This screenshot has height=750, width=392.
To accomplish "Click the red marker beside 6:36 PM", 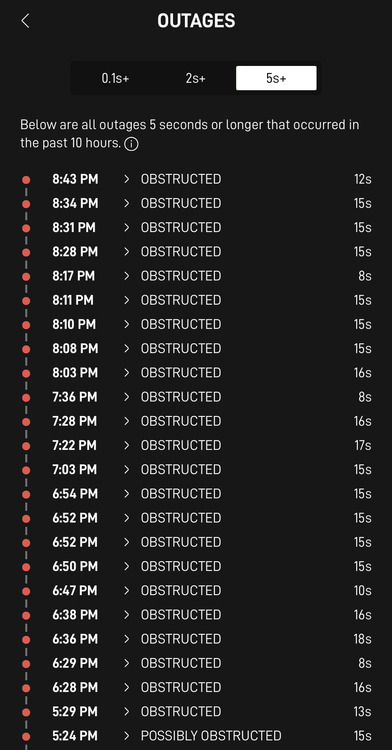I will coord(26,640).
